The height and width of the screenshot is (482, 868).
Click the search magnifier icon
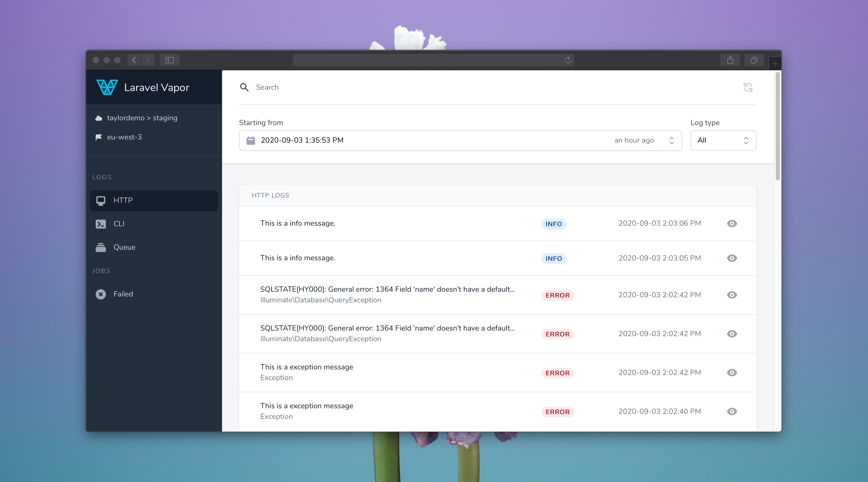[244, 87]
